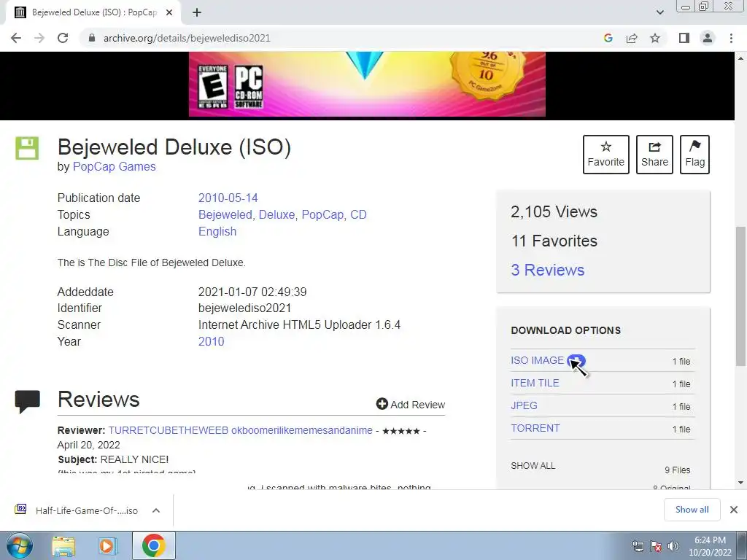Click the page vertical scrollbar

[x=741, y=297]
